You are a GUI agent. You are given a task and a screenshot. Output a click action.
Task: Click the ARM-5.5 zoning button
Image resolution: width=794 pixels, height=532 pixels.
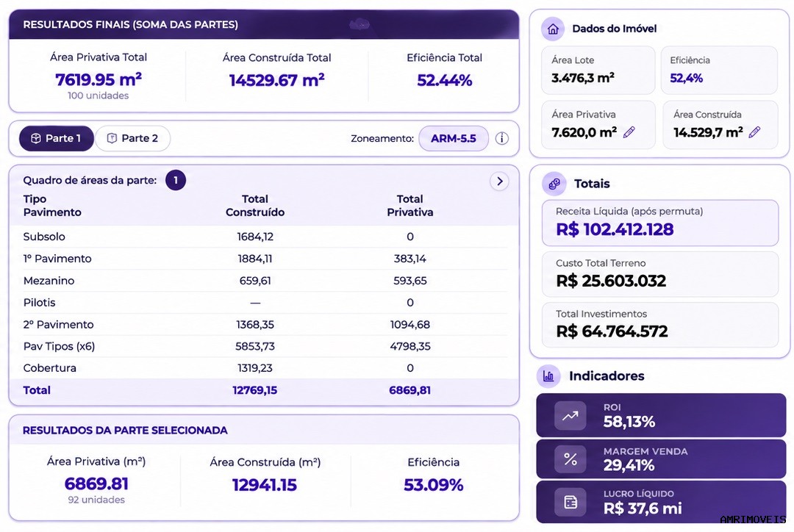click(x=453, y=138)
